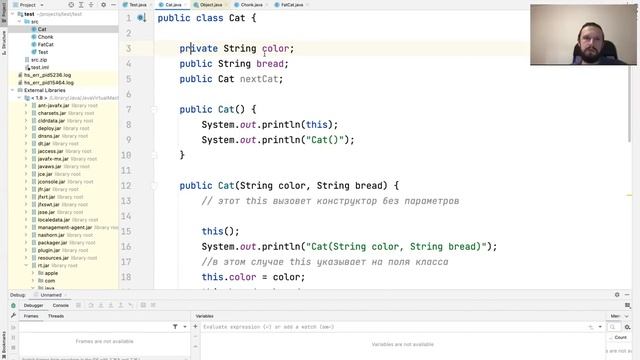Click the Count column header
Screen dimensions: 640x360
tap(620, 338)
